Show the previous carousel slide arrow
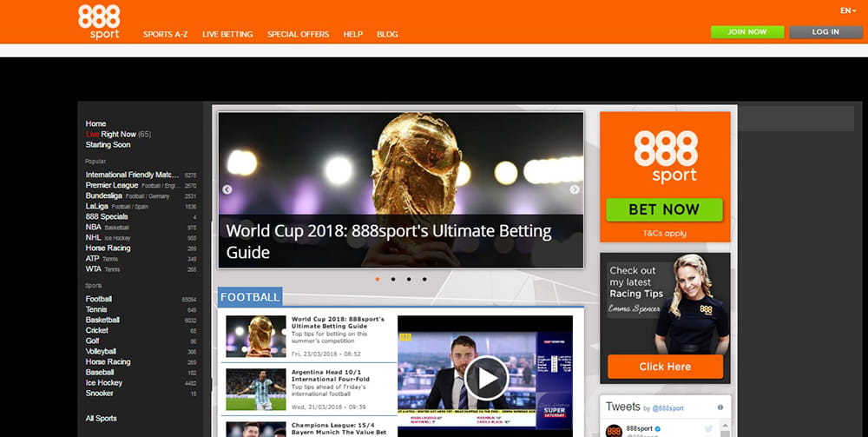Screen dimensions: 868x437 tap(227, 189)
